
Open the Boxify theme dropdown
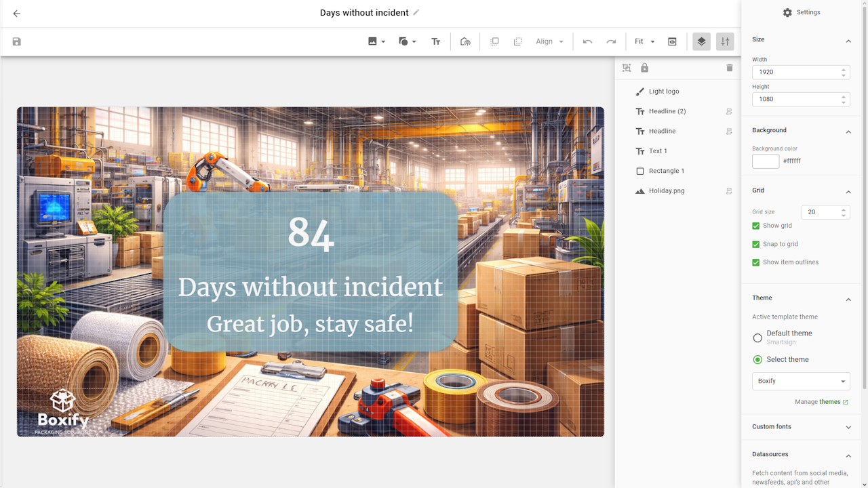(800, 381)
